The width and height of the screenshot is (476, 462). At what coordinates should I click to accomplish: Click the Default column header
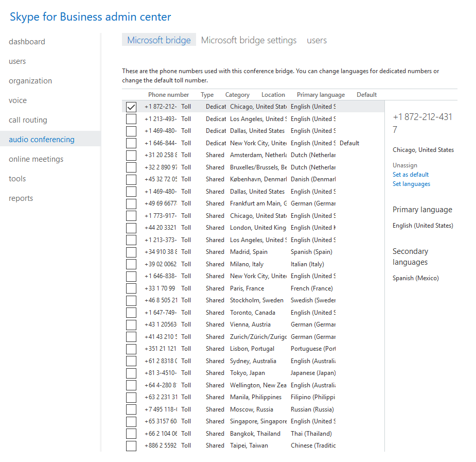[x=366, y=95]
